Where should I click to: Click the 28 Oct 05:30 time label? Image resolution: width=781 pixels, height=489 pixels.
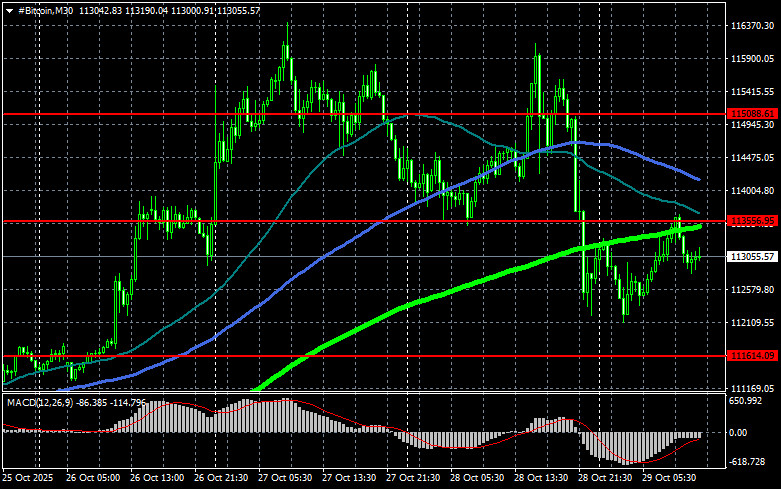tap(477, 478)
